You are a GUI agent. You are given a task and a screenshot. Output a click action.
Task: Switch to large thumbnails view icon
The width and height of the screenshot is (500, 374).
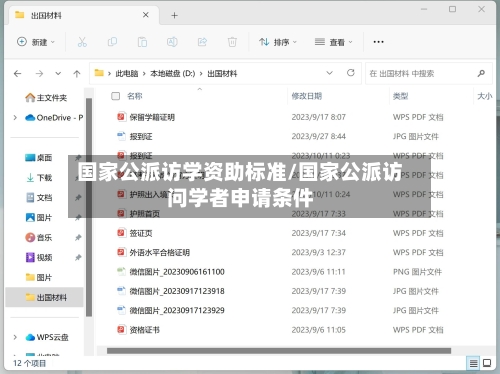click(487, 363)
